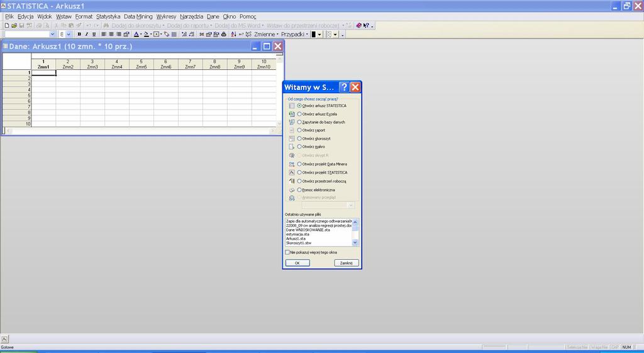Screen dimensions: 644x353
Task: Click the open folder toolbar icon
Action: point(14,25)
